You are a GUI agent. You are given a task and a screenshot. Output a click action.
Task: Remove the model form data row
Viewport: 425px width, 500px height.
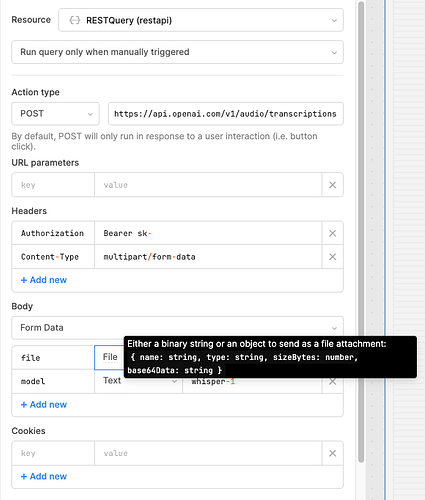click(332, 382)
